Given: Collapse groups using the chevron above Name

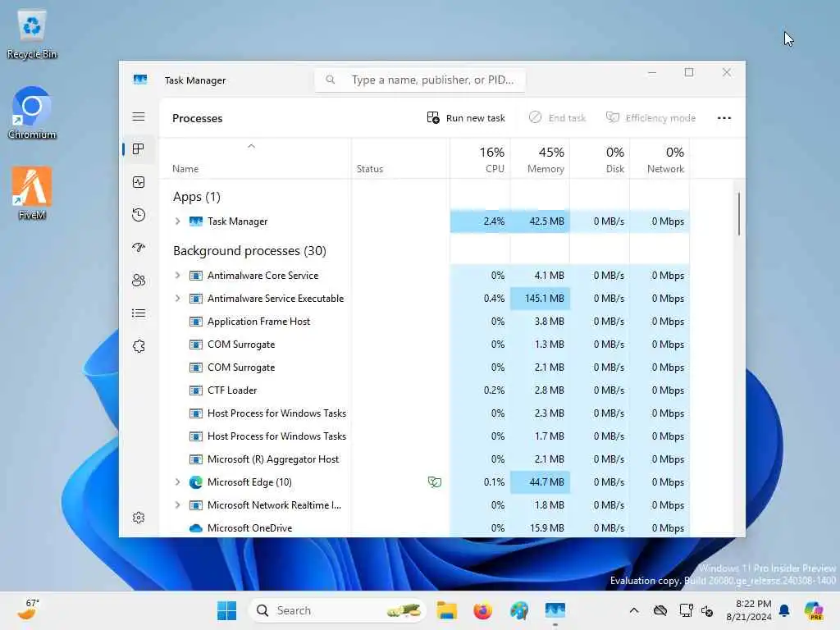Looking at the screenshot, I should 251,146.
